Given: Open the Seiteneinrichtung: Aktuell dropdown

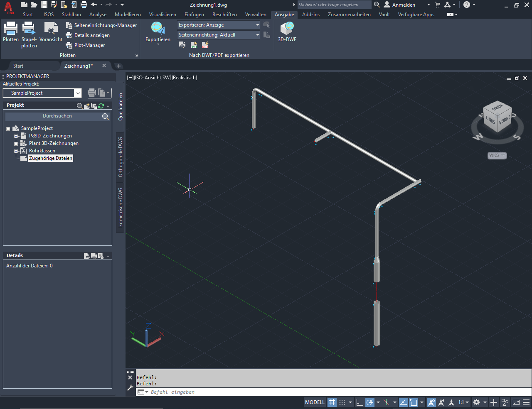Looking at the screenshot, I should click(219, 35).
